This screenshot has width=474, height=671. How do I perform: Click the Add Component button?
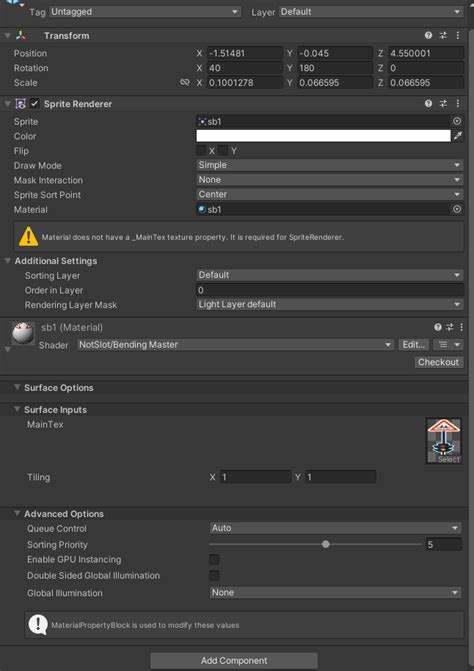tap(234, 660)
